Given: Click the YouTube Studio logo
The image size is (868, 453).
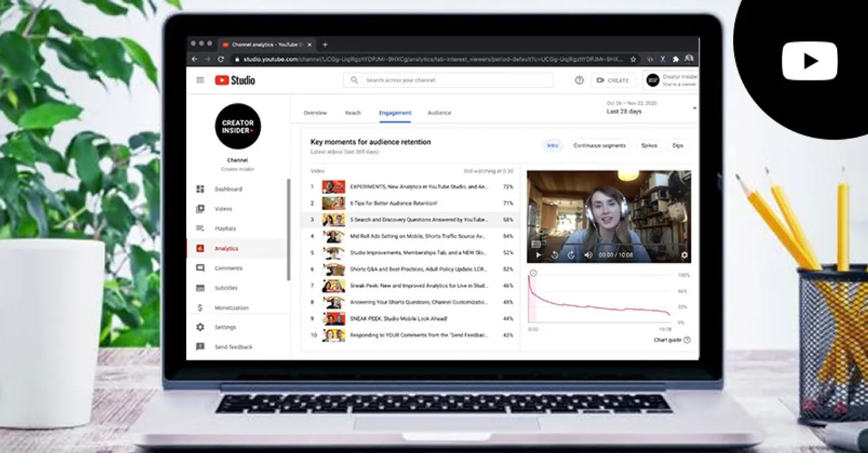Looking at the screenshot, I should pyautogui.click(x=235, y=80).
